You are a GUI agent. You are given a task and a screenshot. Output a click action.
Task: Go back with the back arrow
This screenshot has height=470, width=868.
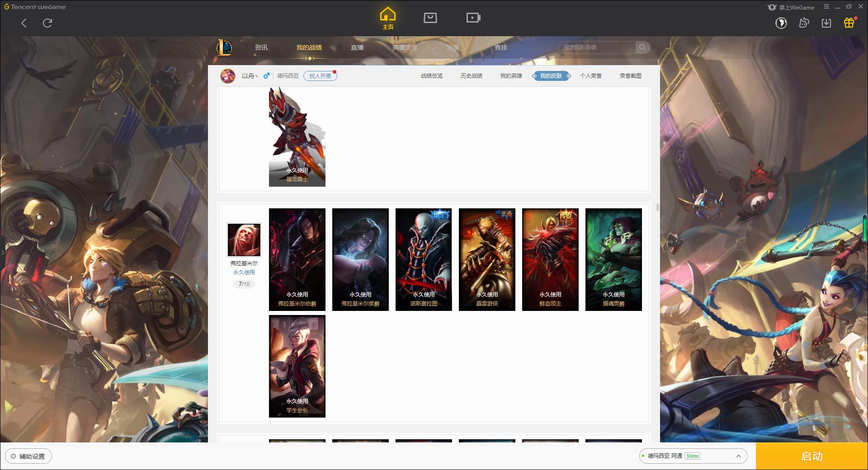(x=24, y=23)
